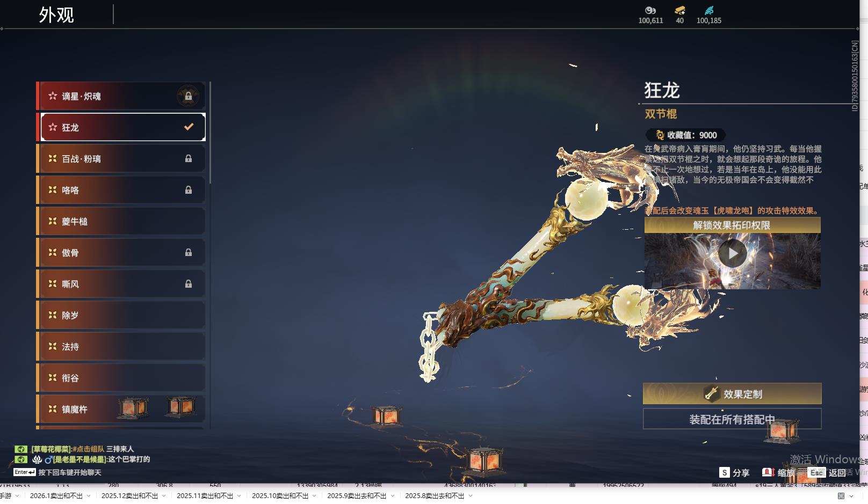Viewport: 868px width, 504px height.
Task: Click the Esc key return icon
Action: pyautogui.click(x=816, y=472)
